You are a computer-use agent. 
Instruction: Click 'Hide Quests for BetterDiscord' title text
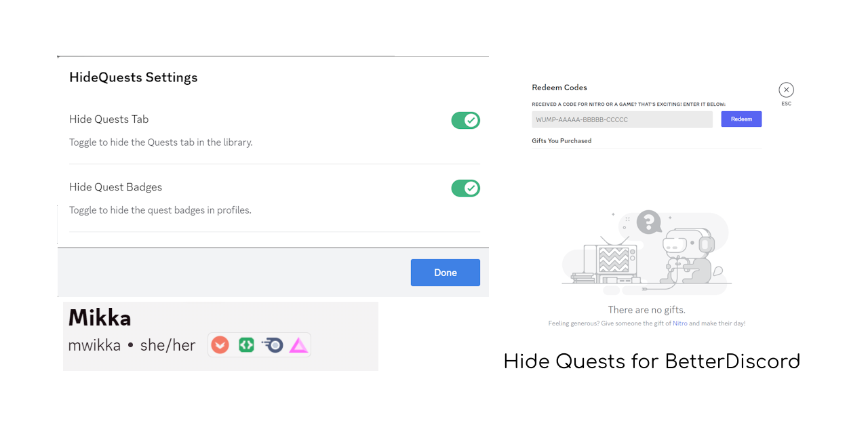click(x=652, y=361)
